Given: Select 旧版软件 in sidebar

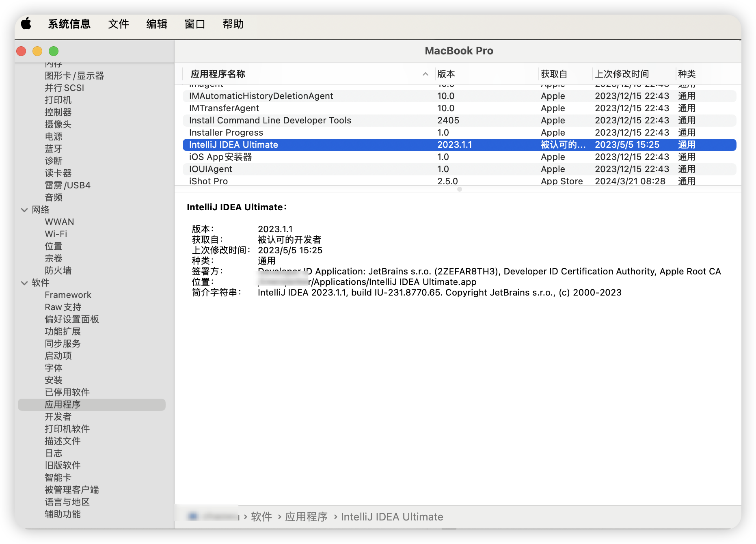Looking at the screenshot, I should (x=63, y=466).
